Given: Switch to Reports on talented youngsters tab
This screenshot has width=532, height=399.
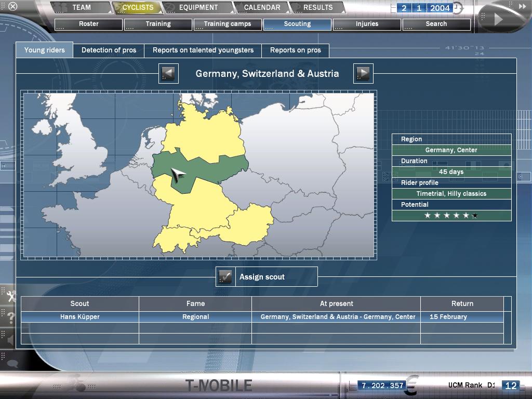Looking at the screenshot, I should pyautogui.click(x=203, y=50).
